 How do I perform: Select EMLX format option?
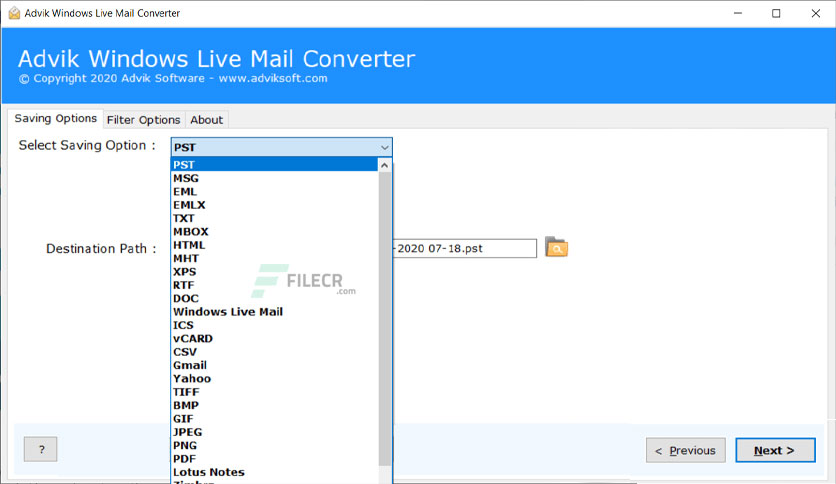click(275, 205)
